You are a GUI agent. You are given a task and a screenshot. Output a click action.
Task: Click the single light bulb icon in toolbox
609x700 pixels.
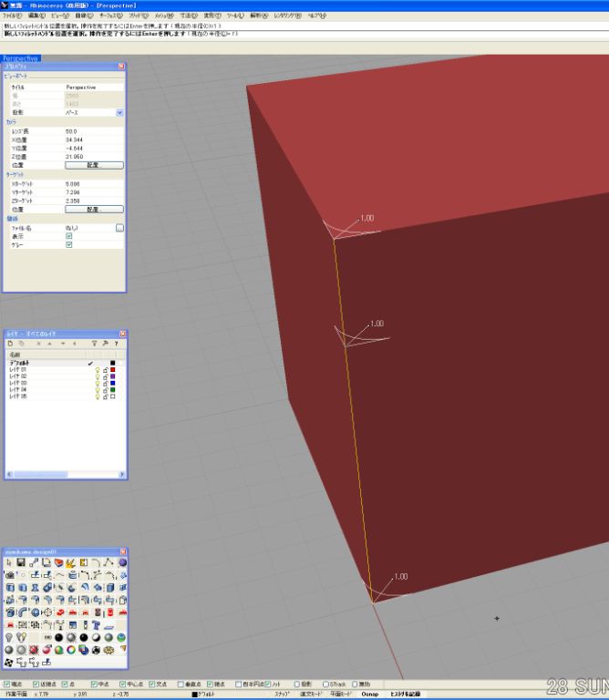9,637
